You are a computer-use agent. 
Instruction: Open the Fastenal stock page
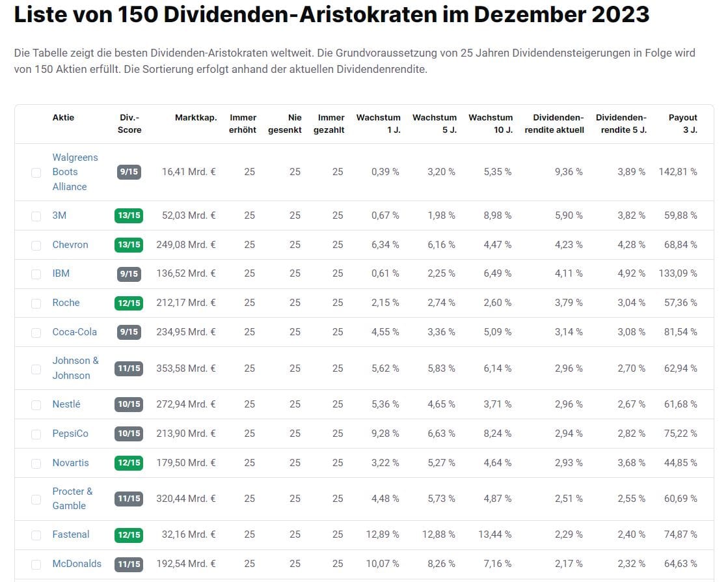pyautogui.click(x=70, y=534)
